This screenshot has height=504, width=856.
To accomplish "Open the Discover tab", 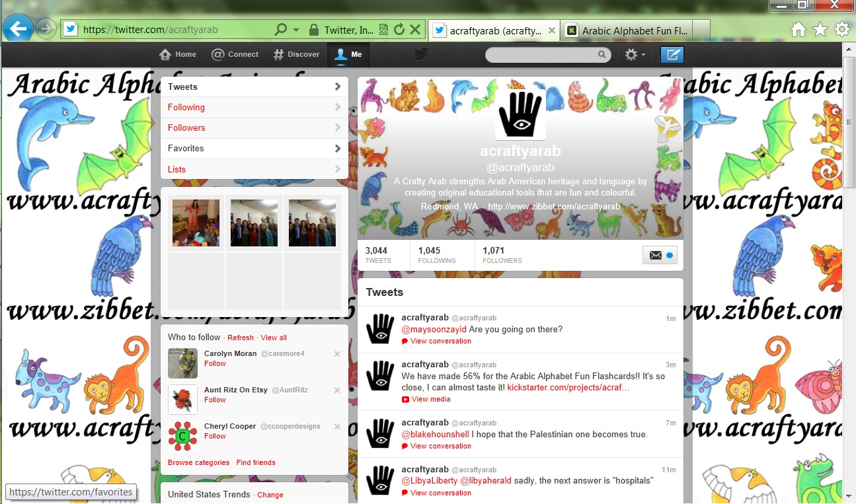I will tap(296, 54).
